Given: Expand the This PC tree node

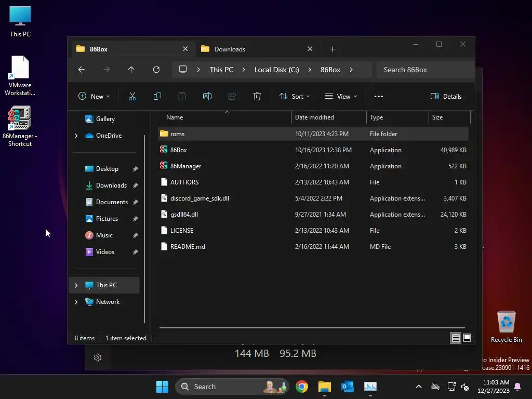Looking at the screenshot, I should pyautogui.click(x=76, y=285).
